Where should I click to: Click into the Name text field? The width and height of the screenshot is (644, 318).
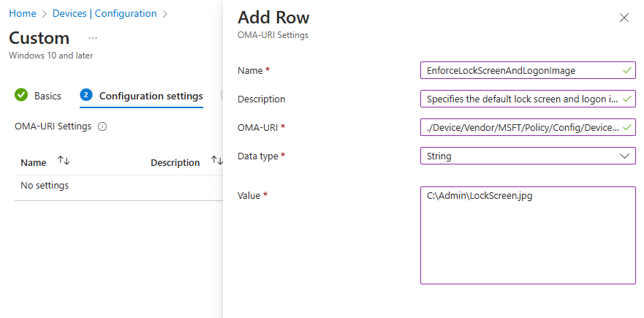click(519, 70)
